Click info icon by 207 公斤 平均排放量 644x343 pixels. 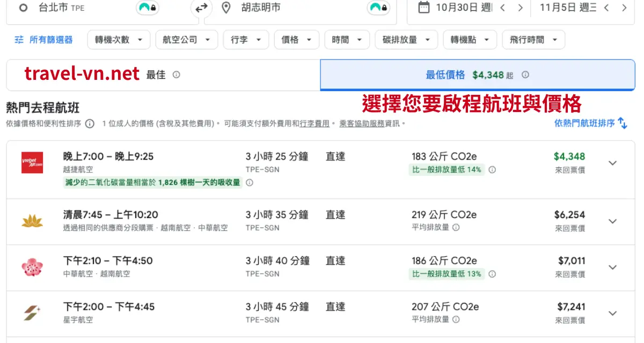(456, 319)
